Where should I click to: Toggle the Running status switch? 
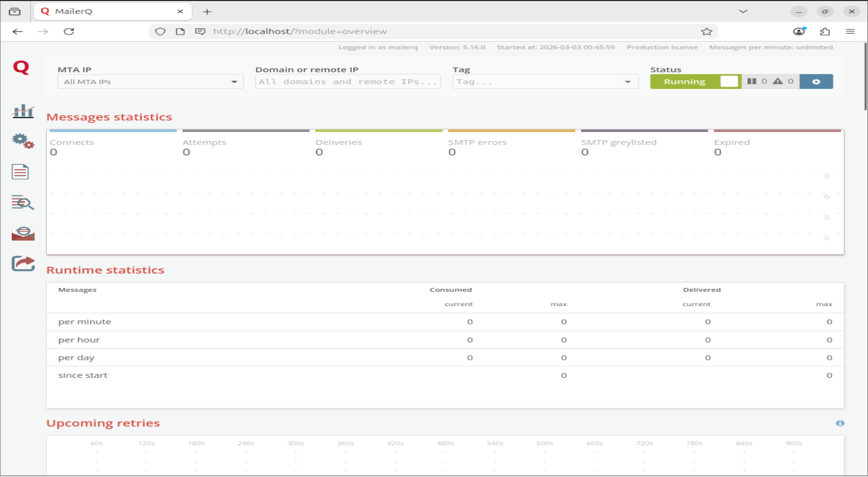[x=696, y=81]
